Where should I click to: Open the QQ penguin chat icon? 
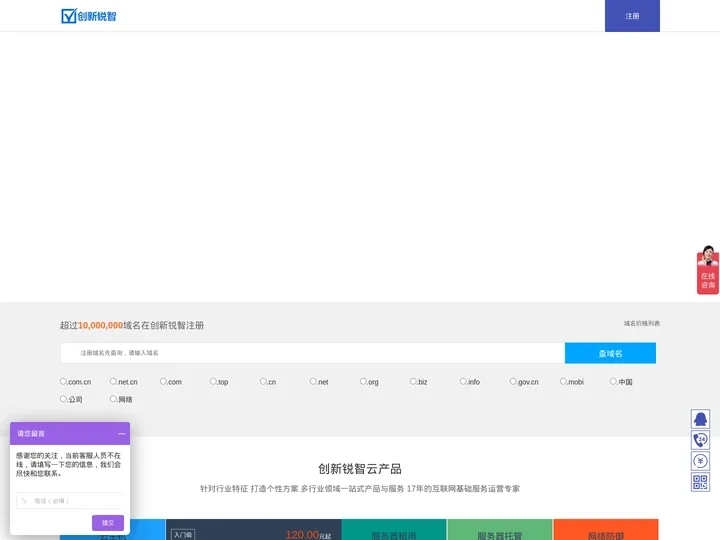click(x=700, y=419)
